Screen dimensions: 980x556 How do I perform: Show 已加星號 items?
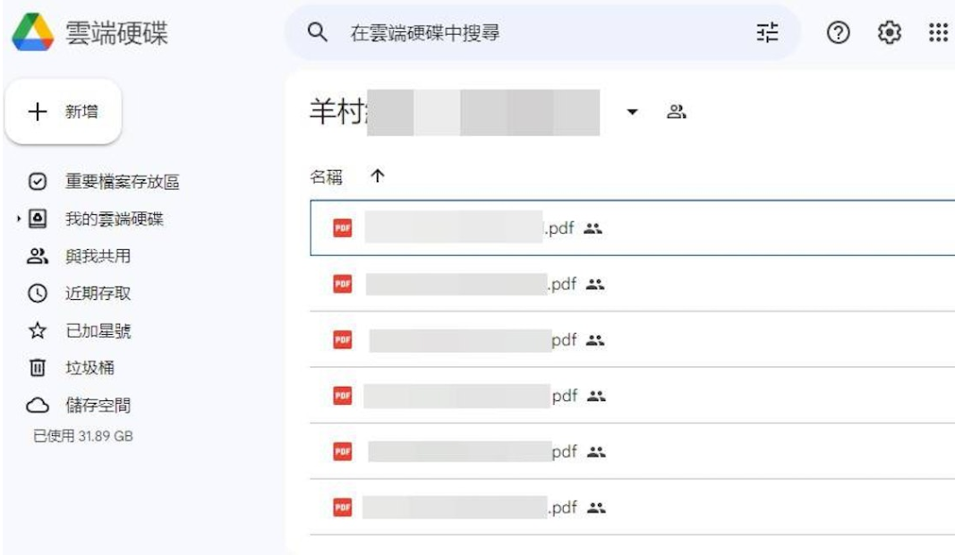98,331
